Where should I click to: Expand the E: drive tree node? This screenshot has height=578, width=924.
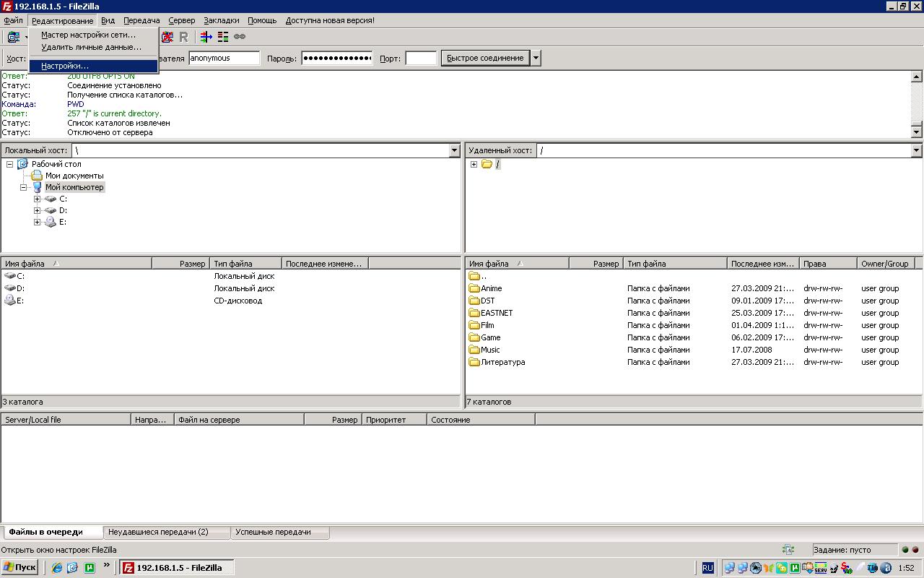click(38, 222)
